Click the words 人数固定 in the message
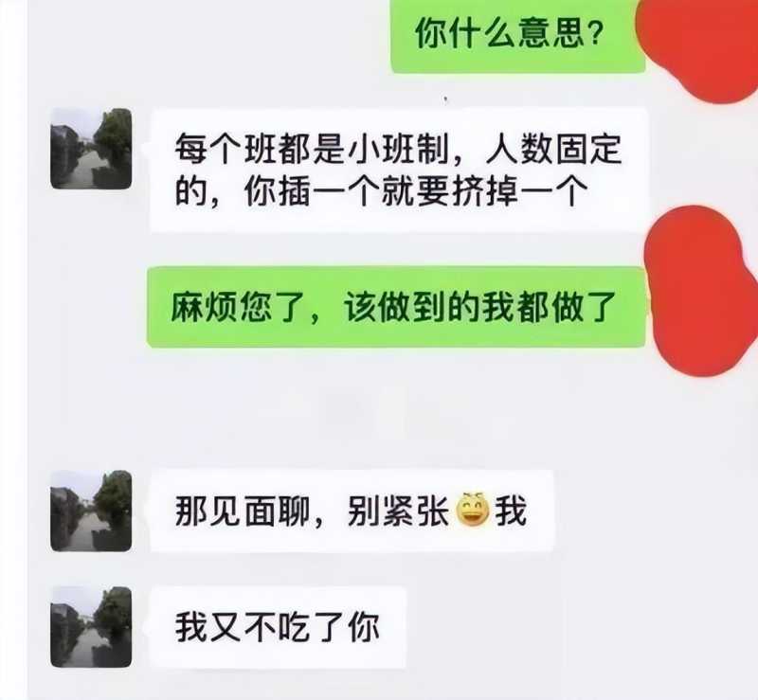This screenshot has height=700, width=758. [553, 149]
